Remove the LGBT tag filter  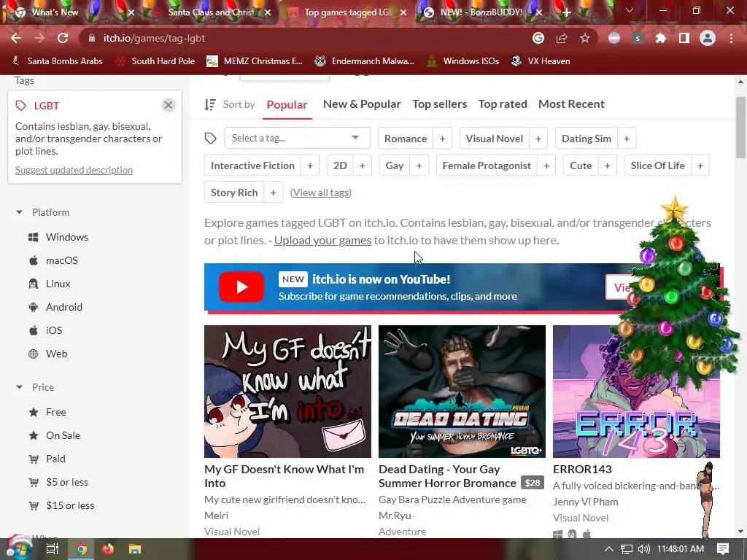pyautogui.click(x=169, y=105)
